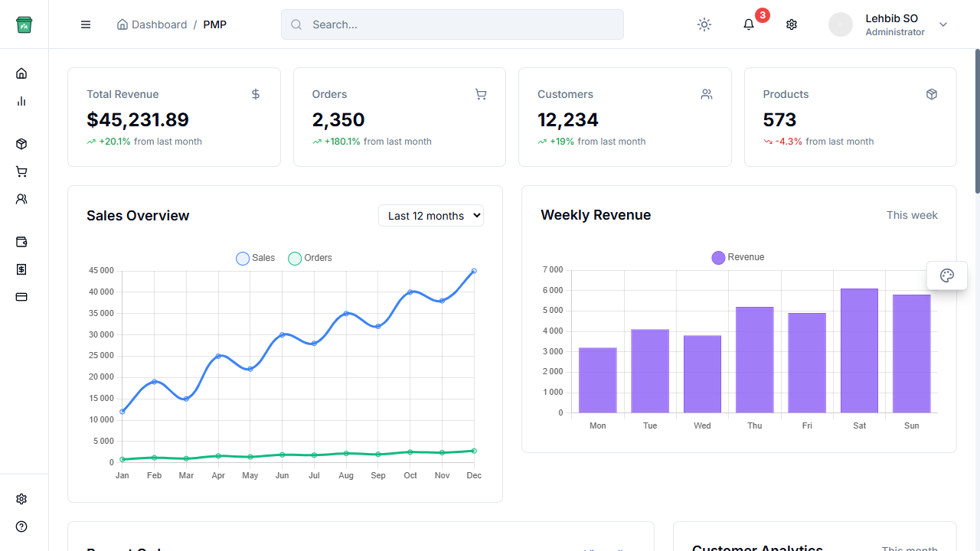Image resolution: width=980 pixels, height=551 pixels.
Task: Open the floating palette theme picker
Action: click(946, 275)
